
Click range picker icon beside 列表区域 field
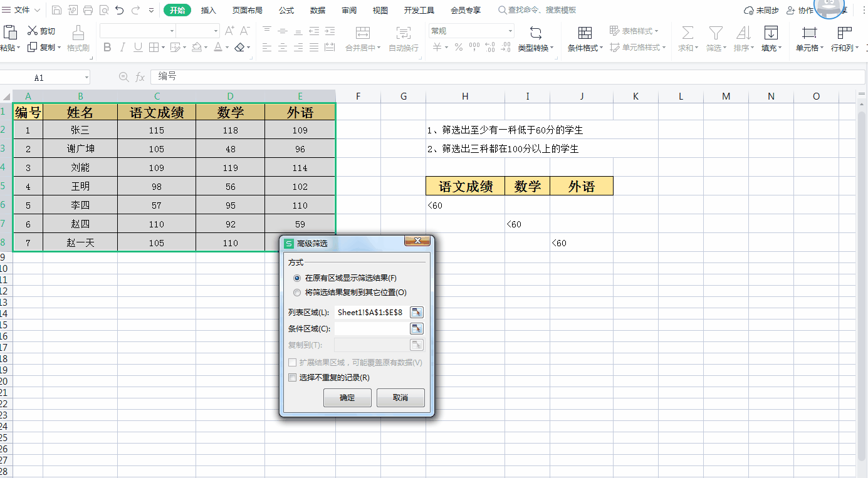[x=417, y=312]
